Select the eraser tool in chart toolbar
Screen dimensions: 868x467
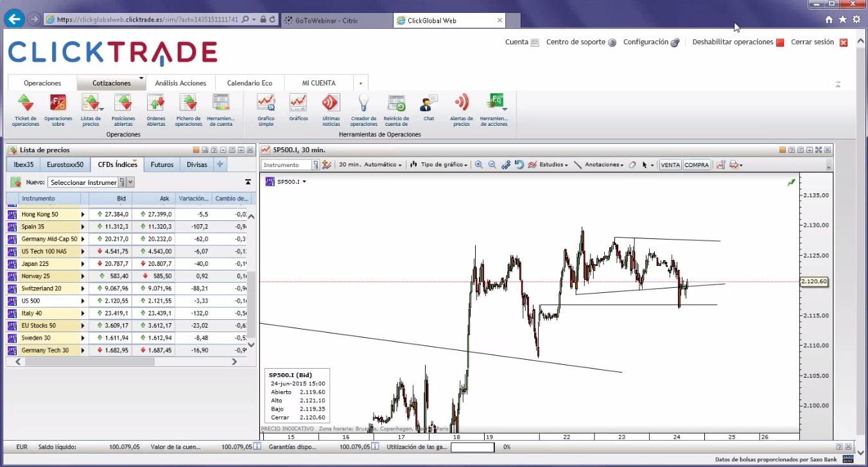[632, 165]
